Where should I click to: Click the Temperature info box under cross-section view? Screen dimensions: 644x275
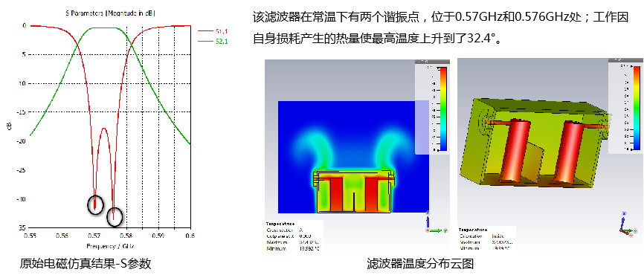[294, 236]
